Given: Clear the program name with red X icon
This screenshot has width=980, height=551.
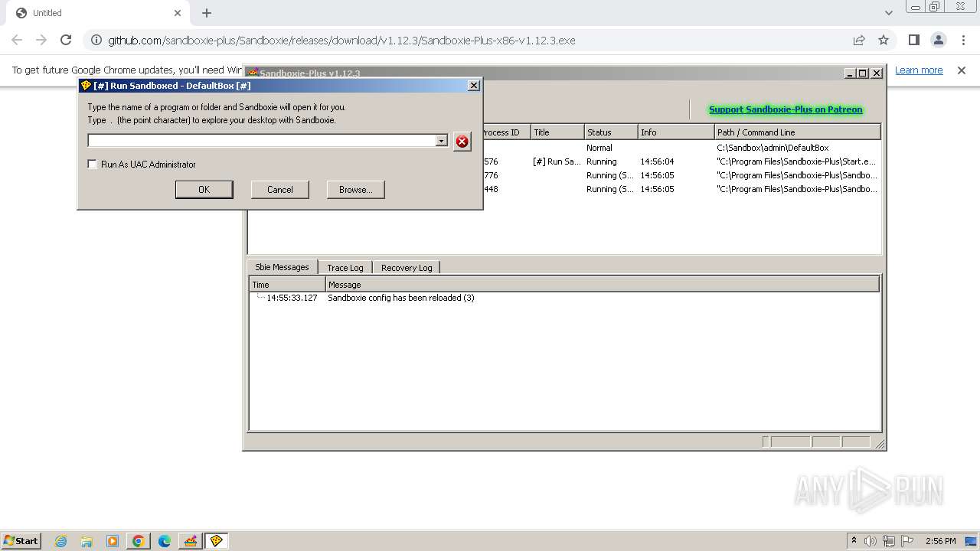Looking at the screenshot, I should pyautogui.click(x=462, y=142).
